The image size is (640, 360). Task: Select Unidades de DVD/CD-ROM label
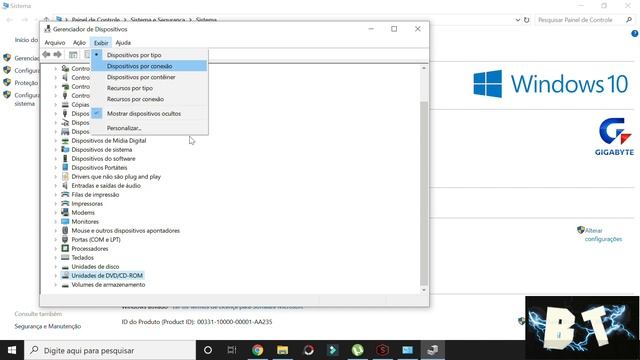107,276
